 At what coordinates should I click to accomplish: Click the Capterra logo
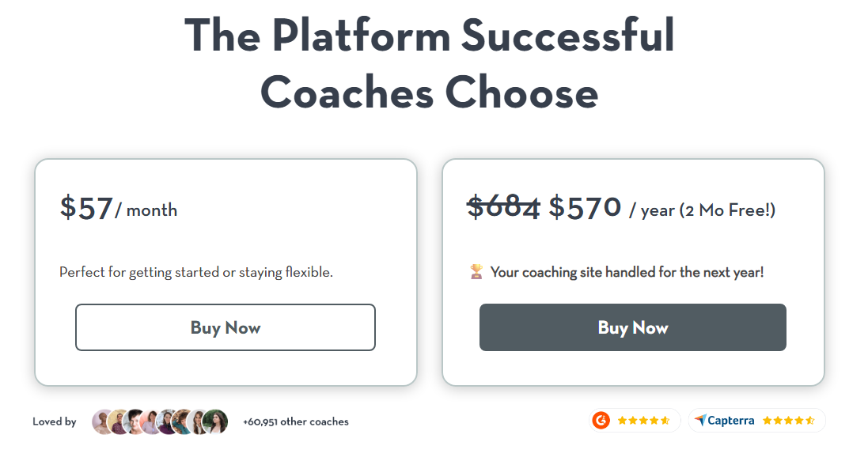tap(724, 421)
